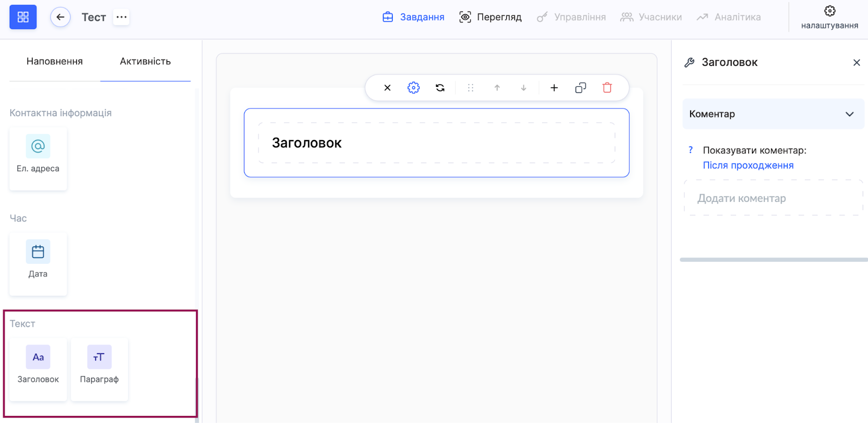Open налаштування settings in top right

pyautogui.click(x=829, y=17)
